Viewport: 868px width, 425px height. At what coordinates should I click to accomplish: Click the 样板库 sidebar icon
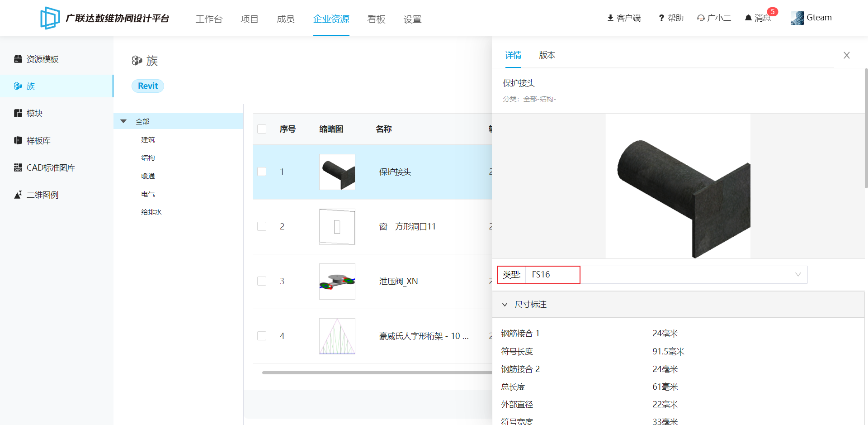[18, 140]
